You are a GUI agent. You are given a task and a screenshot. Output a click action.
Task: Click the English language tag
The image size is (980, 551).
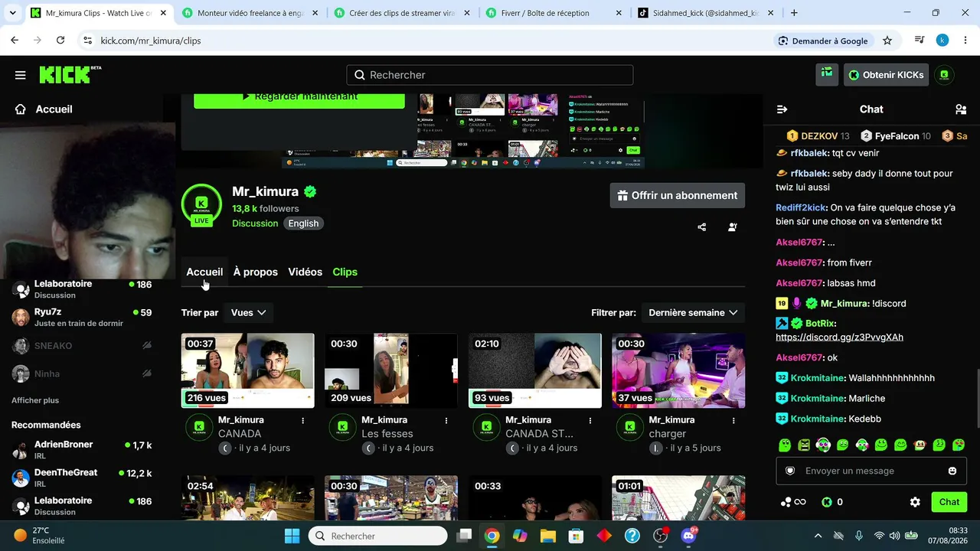(x=303, y=223)
